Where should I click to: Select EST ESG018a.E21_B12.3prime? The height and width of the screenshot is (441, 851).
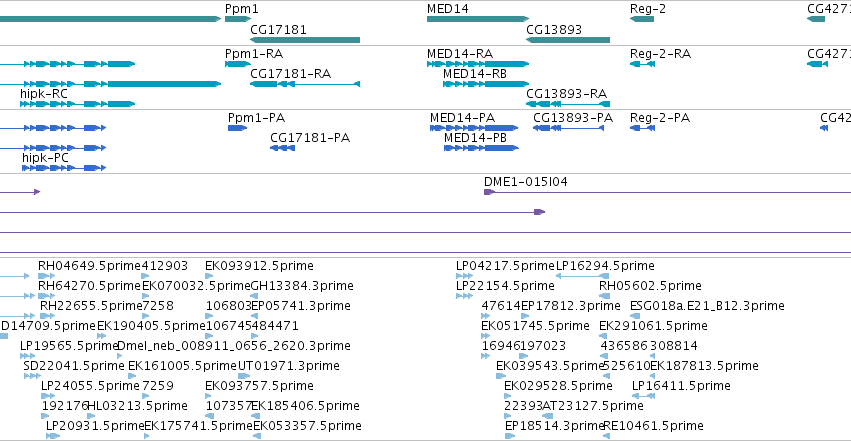[x=707, y=306]
